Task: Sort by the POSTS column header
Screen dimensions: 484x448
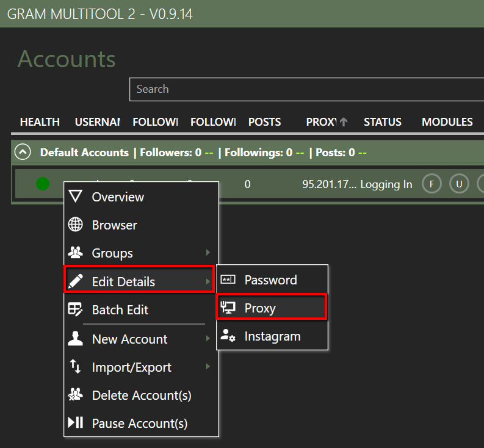Action: (264, 122)
